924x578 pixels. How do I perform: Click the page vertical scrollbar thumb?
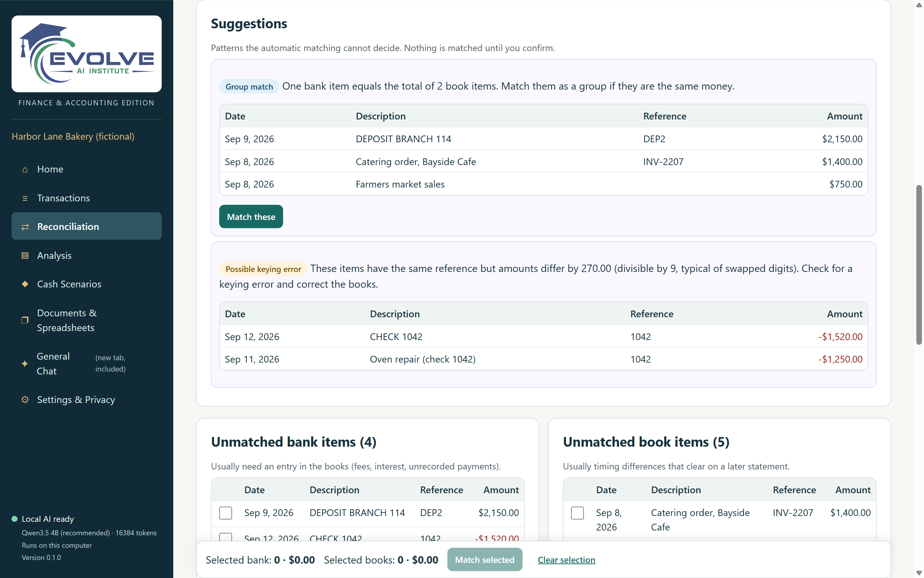click(x=919, y=265)
